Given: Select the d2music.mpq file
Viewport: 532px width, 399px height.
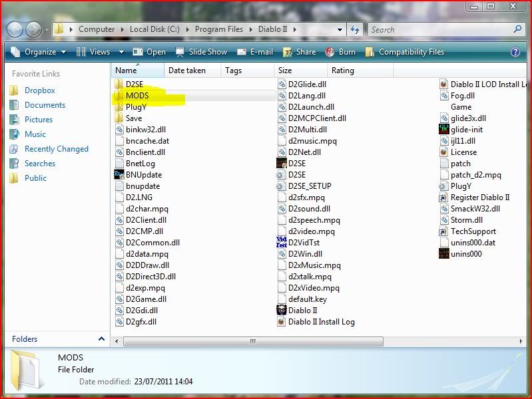Looking at the screenshot, I should click(308, 141).
